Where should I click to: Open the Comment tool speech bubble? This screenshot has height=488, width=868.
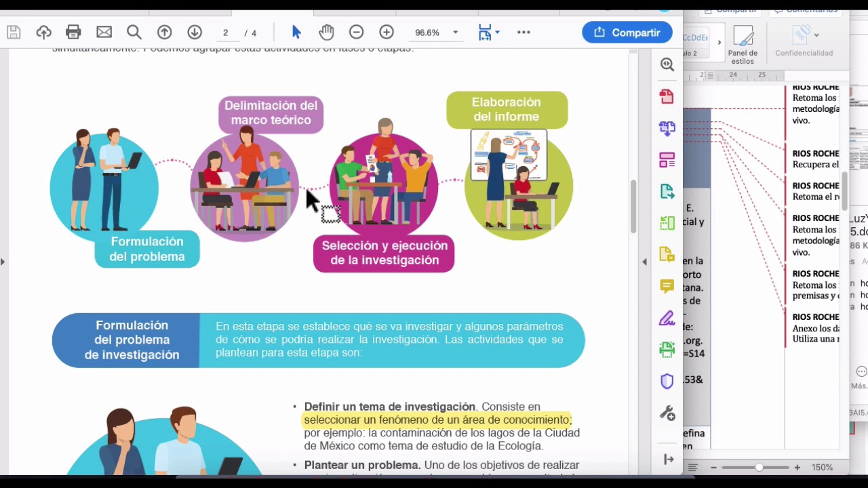[667, 287]
